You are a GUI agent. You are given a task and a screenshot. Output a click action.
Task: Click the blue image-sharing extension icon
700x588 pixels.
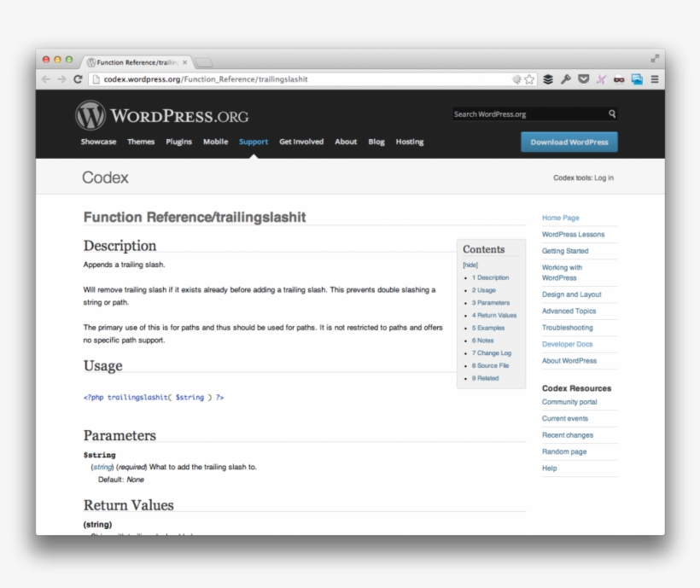(x=637, y=79)
